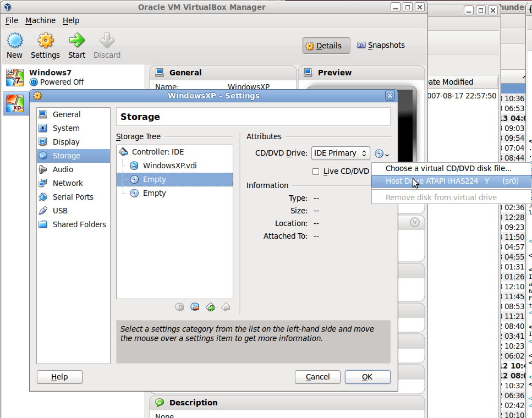
Task: Open the Shared Folders settings category
Action: [x=73, y=224]
